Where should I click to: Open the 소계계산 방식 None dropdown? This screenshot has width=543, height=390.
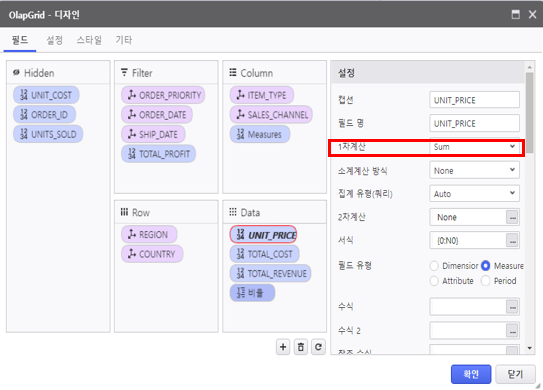pyautogui.click(x=474, y=170)
